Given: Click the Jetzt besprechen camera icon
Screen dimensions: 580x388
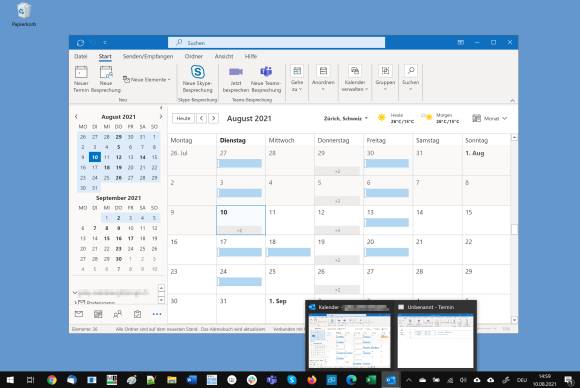Looking at the screenshot, I should tap(236, 72).
